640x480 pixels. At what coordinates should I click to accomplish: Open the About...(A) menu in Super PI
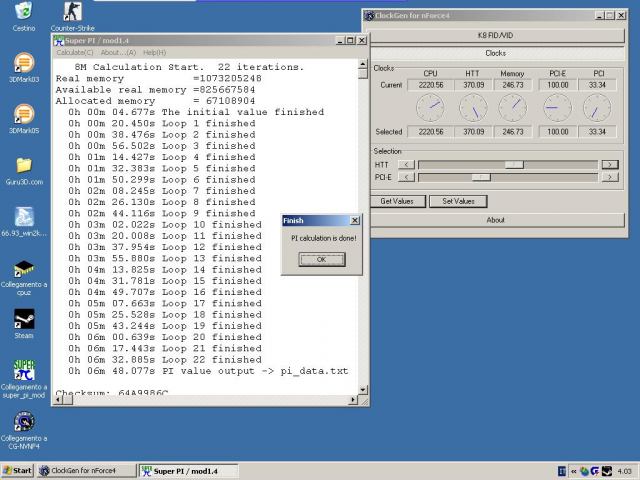118,53
